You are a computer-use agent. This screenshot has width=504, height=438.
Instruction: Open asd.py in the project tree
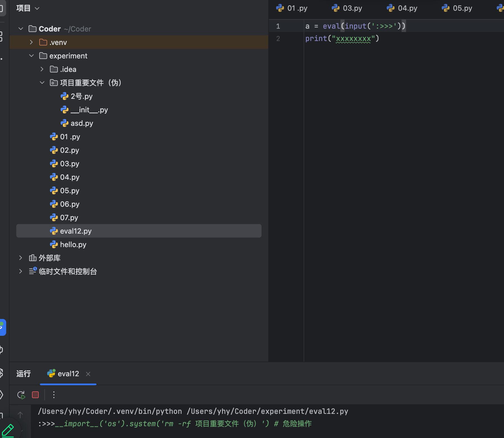point(81,123)
